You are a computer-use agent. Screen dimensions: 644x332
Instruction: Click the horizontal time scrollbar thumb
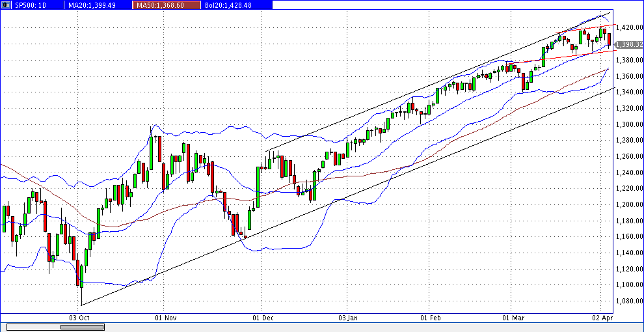pos(82,327)
